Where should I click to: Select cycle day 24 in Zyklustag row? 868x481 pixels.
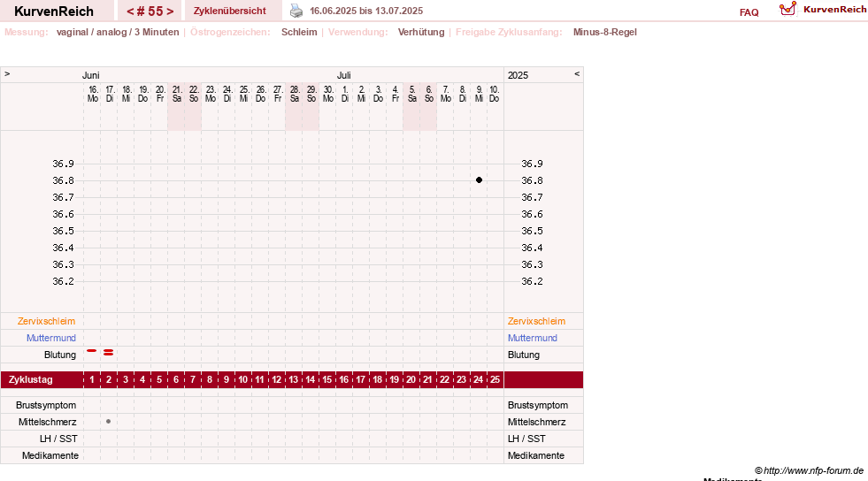pyautogui.click(x=479, y=380)
